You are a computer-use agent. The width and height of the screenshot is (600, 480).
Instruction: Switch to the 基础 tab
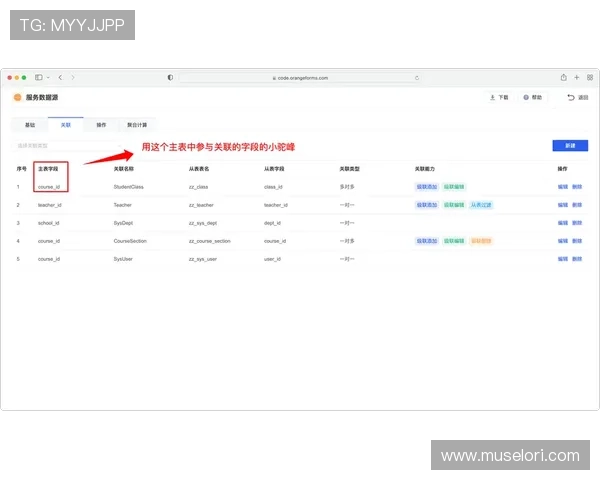point(29,125)
